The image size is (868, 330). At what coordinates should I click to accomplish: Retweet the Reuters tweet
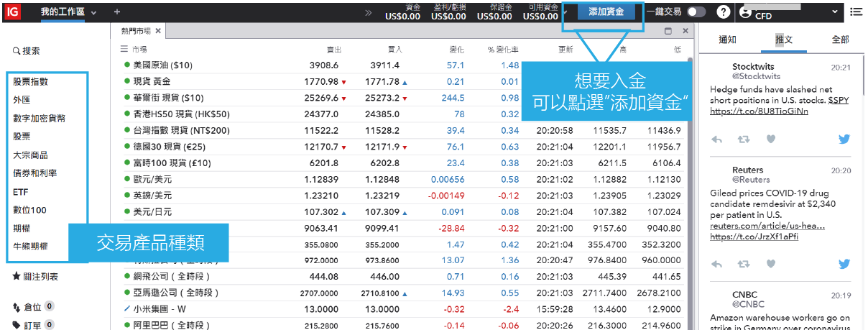coord(744,264)
